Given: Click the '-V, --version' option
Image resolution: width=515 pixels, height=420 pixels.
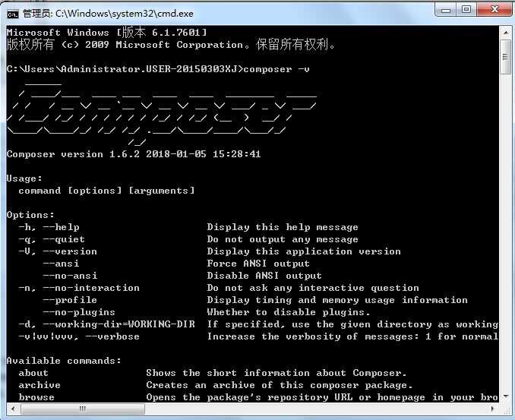Looking at the screenshot, I should (58, 251).
